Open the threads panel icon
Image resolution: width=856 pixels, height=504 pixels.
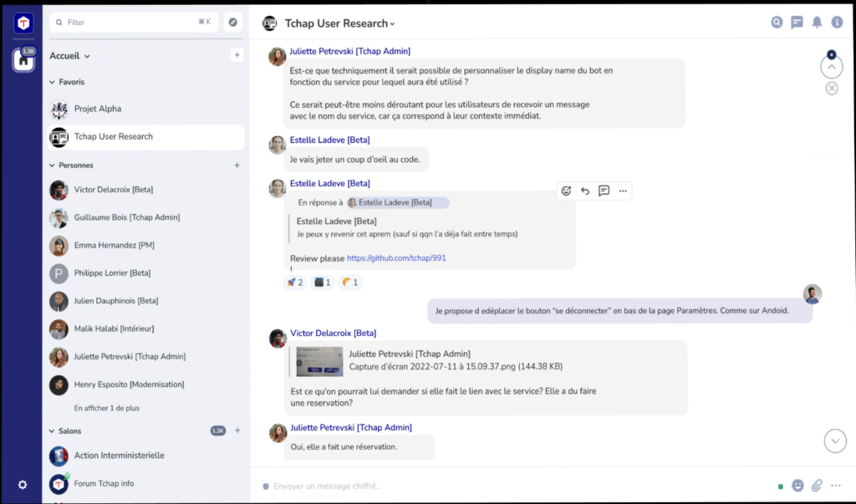797,23
